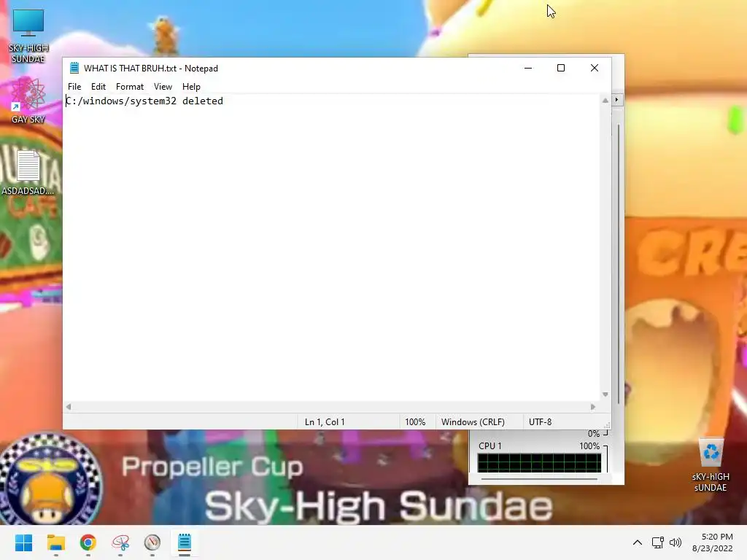Select the SKY-HIGH SUNDAE computer desktop icon

pyautogui.click(x=28, y=36)
